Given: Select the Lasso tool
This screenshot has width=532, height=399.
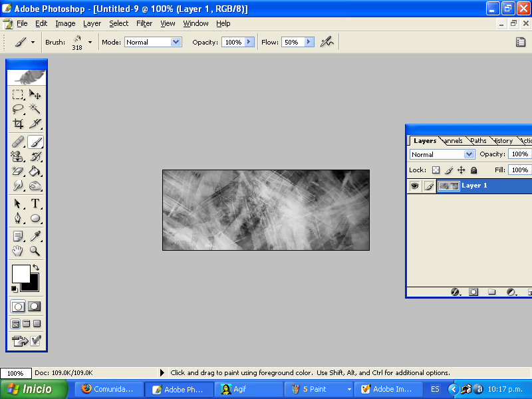Looking at the screenshot, I should pos(18,109).
